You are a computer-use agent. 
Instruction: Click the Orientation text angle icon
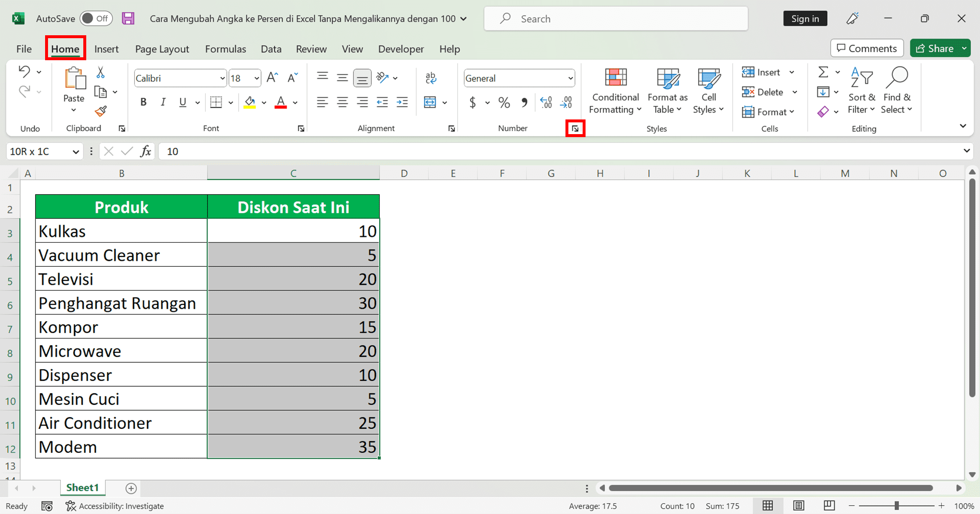(382, 77)
